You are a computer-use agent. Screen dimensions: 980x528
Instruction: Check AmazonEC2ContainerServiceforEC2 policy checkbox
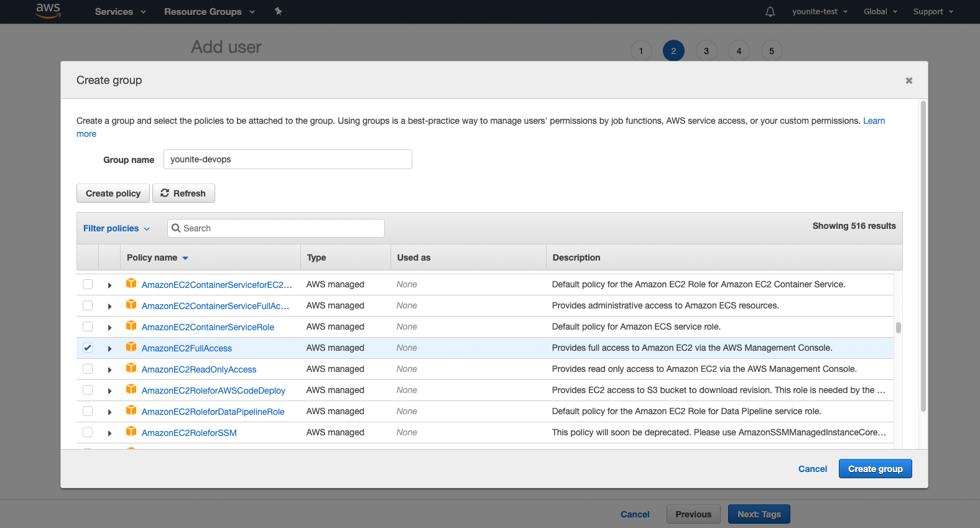[x=88, y=284]
